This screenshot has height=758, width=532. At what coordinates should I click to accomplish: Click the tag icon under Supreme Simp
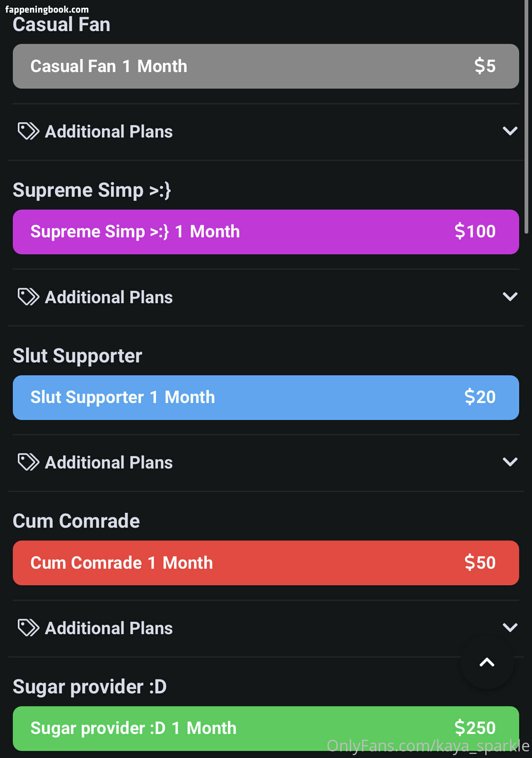click(x=28, y=297)
